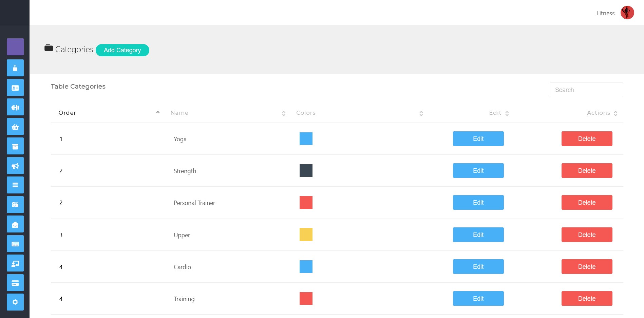Select the shopping basket icon in sidebar
The width and height of the screenshot is (644, 318).
coord(15,127)
